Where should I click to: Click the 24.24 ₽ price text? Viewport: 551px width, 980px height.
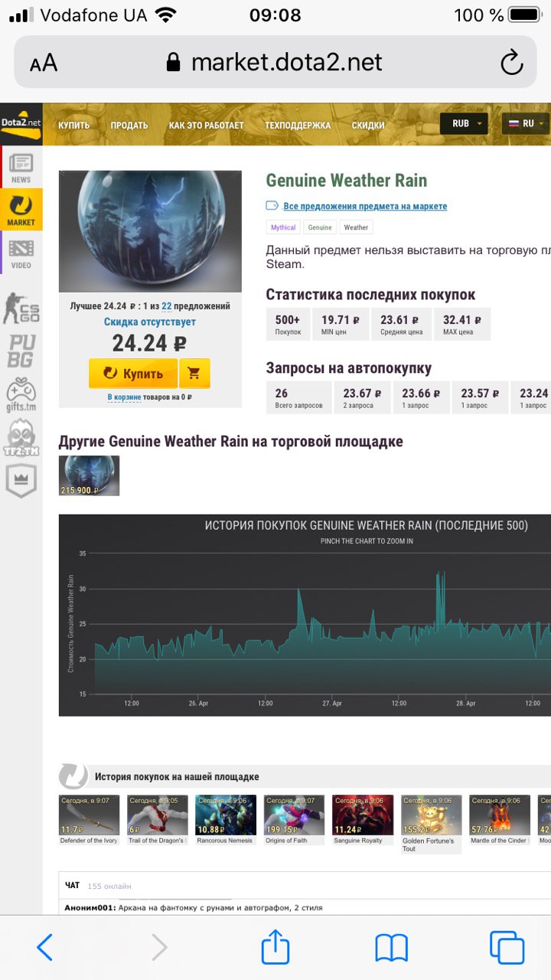pos(149,343)
